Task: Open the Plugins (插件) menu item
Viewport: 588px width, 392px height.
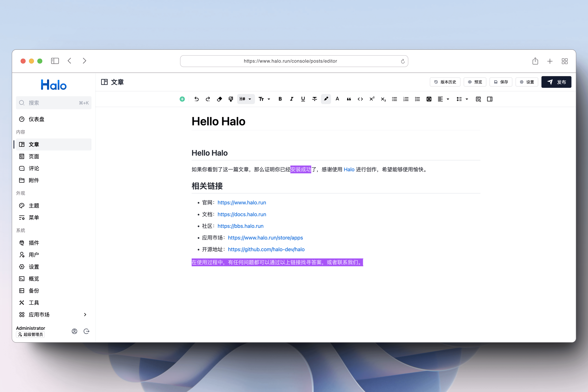Action: pyautogui.click(x=54, y=243)
